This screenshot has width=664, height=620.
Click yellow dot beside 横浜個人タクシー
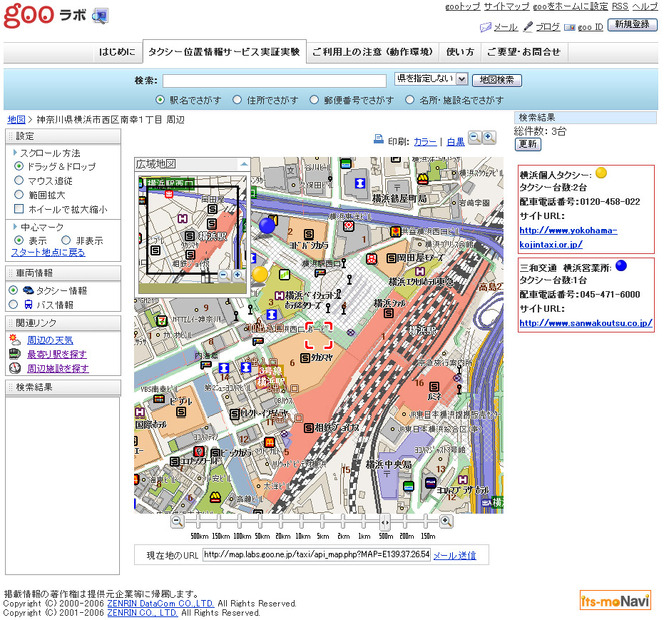coord(601,173)
